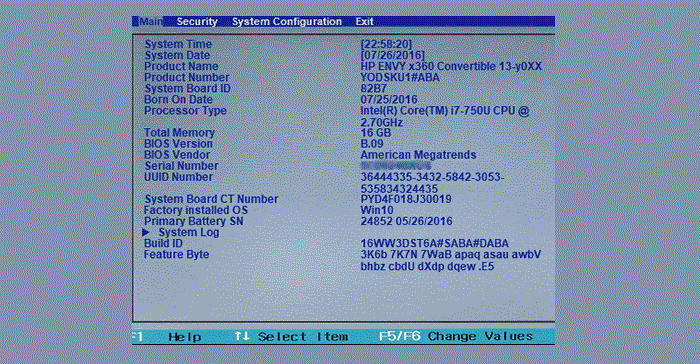Go to the Exit tab
Image resolution: width=700 pixels, height=364 pixels.
(364, 21)
